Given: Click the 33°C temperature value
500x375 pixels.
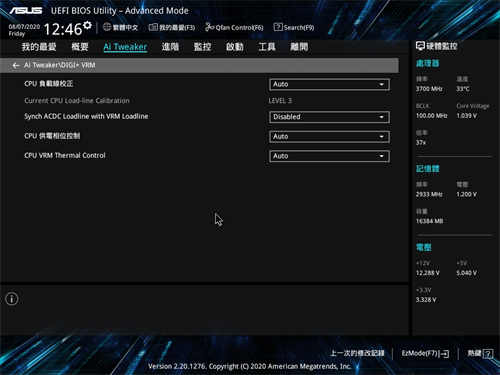Looking at the screenshot, I should coord(463,89).
